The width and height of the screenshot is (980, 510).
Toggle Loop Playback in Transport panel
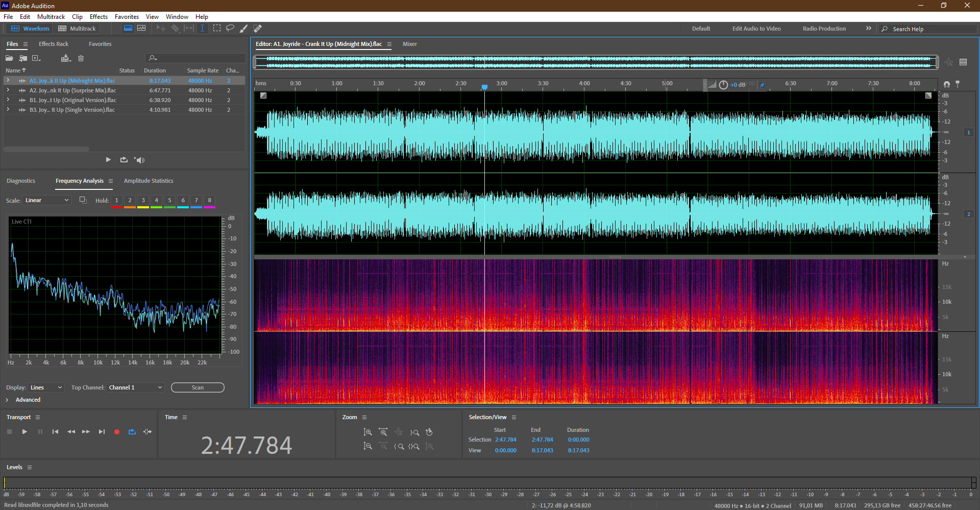click(x=132, y=432)
